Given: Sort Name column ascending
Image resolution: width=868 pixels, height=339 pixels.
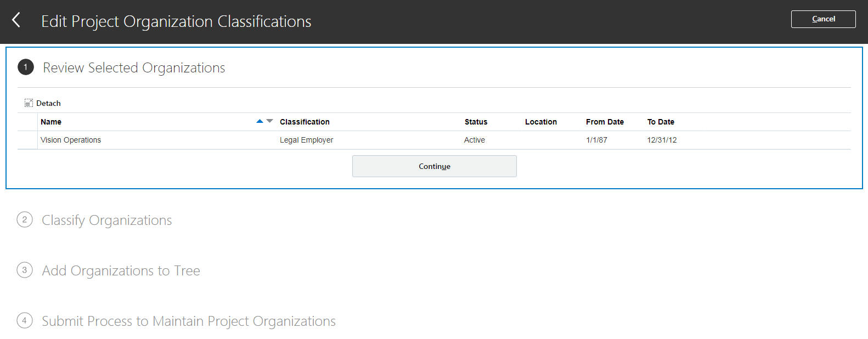Looking at the screenshot, I should click(260, 121).
